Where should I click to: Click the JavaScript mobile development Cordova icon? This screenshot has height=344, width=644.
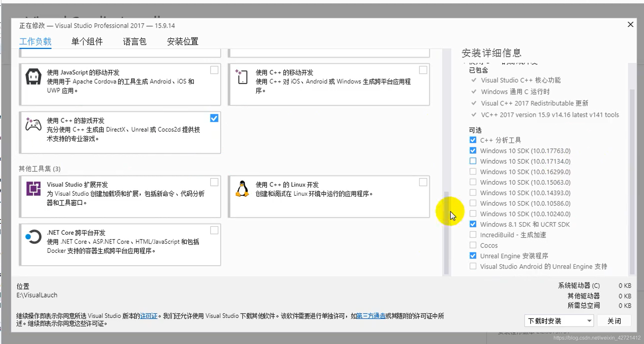[x=33, y=77]
